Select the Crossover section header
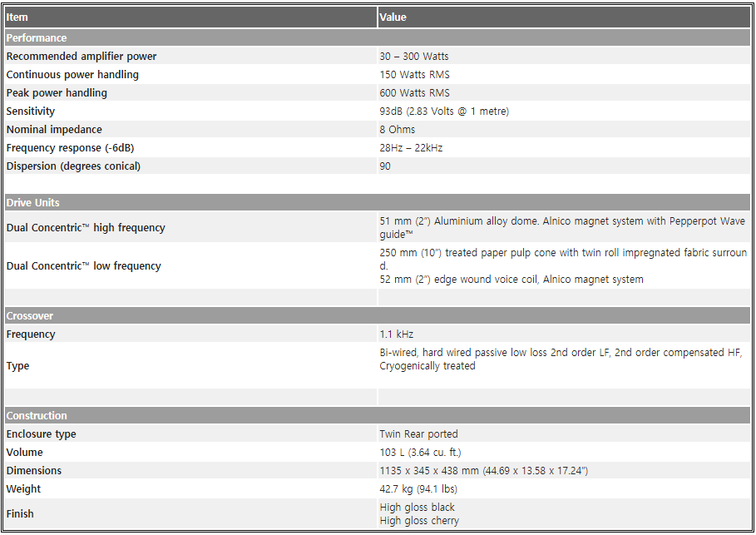756x535 pixels. 378,316
